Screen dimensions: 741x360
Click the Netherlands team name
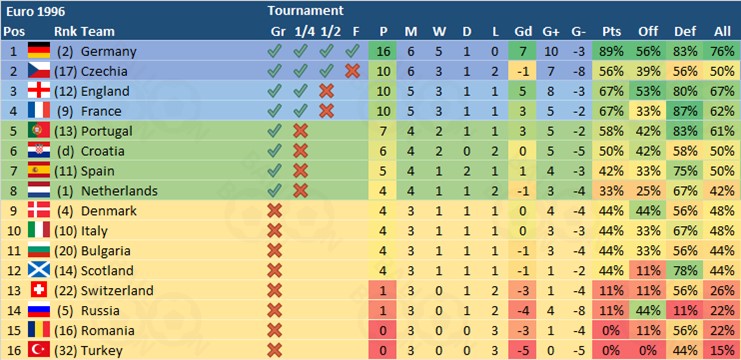coord(119,191)
